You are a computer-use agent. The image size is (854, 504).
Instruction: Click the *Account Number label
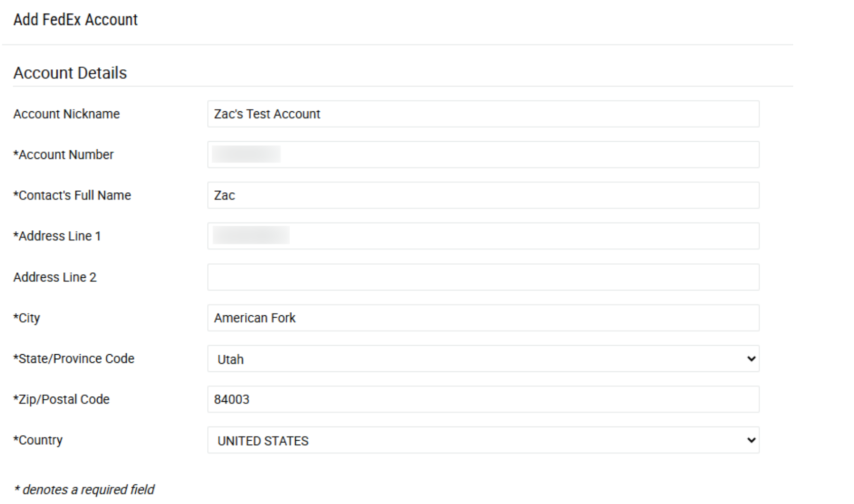pos(63,154)
